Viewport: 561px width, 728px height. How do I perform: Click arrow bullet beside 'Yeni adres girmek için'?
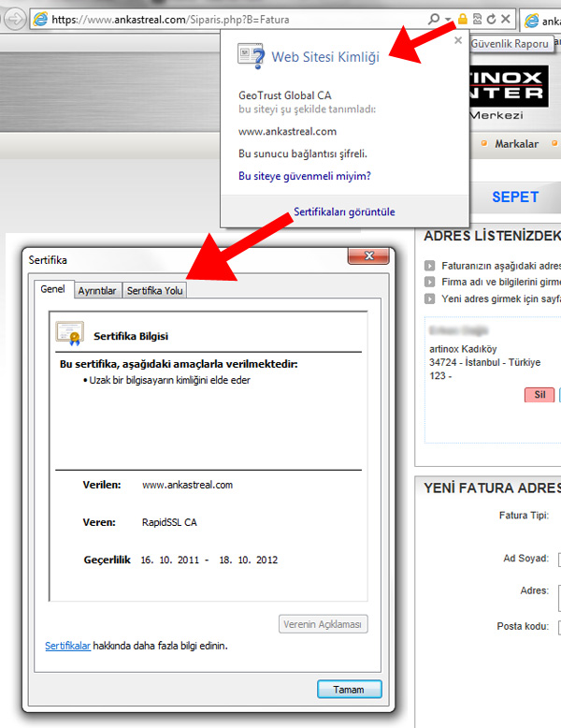[x=430, y=298]
